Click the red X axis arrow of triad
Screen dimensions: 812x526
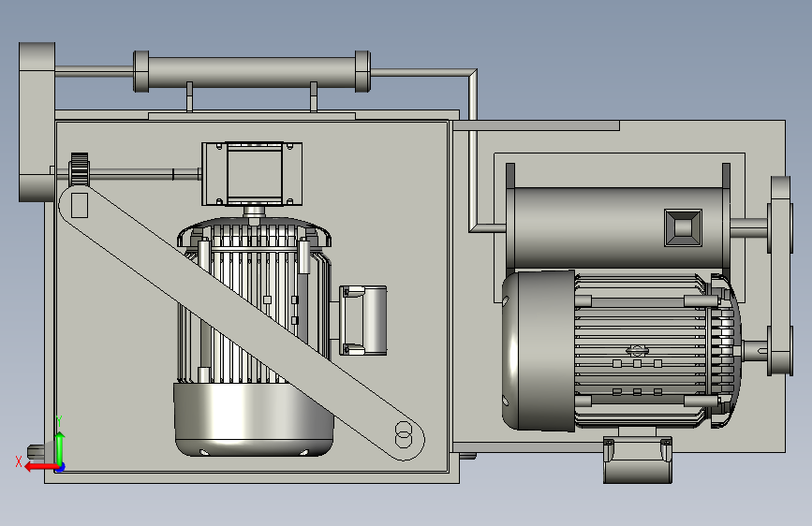40,466
